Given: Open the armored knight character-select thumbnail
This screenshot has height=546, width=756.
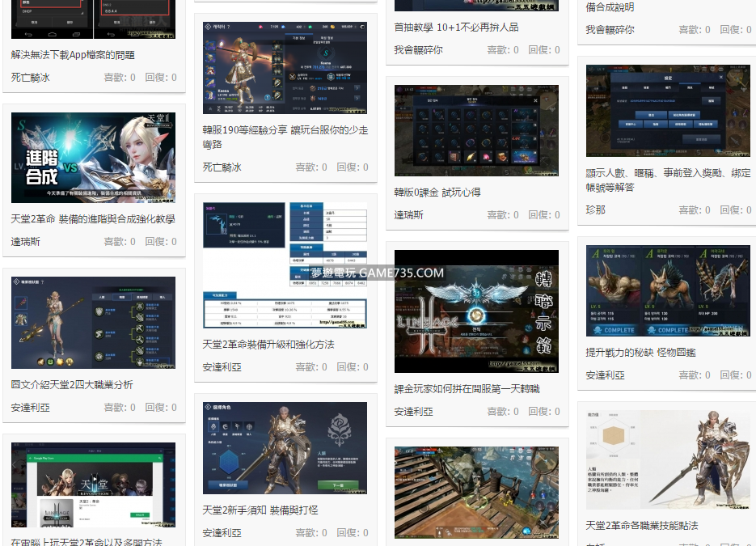Looking at the screenshot, I should [285, 448].
